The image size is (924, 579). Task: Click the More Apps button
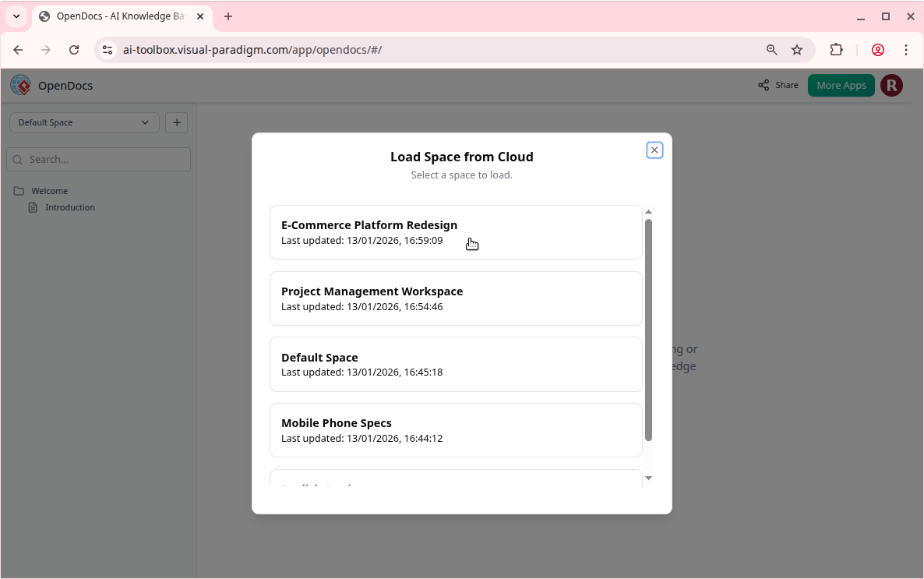841,85
